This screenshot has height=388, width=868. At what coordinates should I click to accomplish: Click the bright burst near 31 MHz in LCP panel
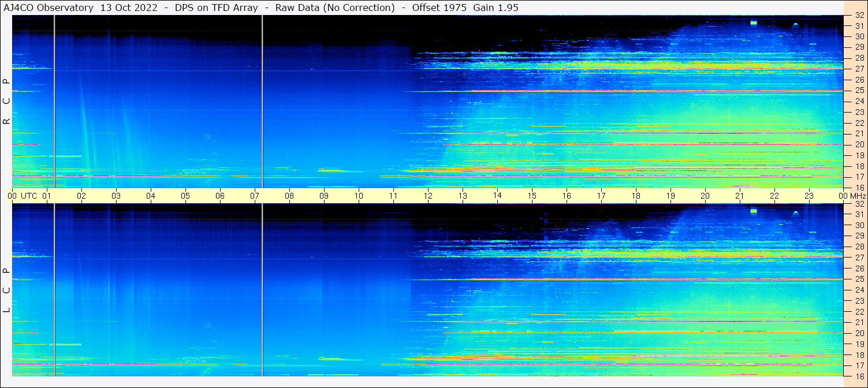tap(754, 211)
